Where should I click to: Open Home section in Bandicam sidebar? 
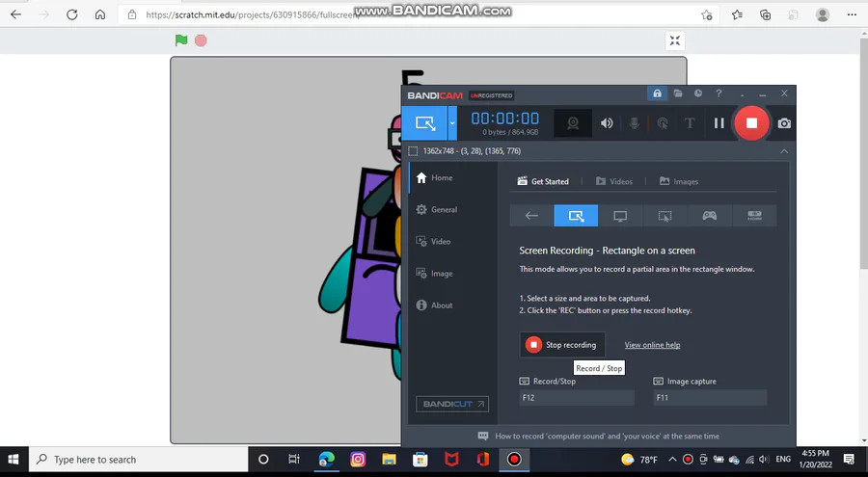coord(442,177)
